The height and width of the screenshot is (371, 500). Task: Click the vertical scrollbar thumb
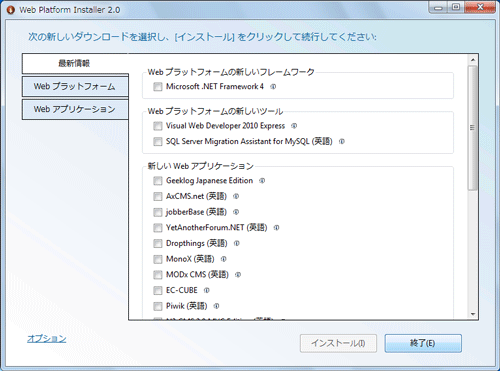point(473,128)
